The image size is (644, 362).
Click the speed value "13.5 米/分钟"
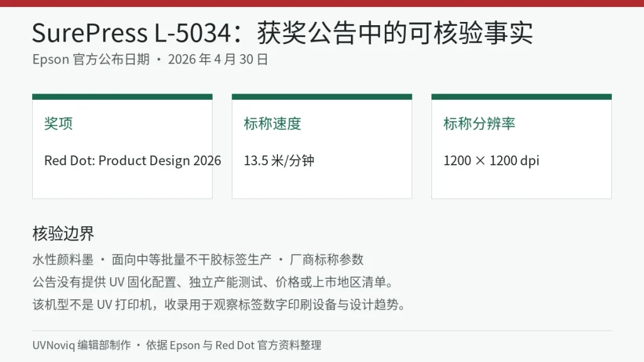coord(279,160)
